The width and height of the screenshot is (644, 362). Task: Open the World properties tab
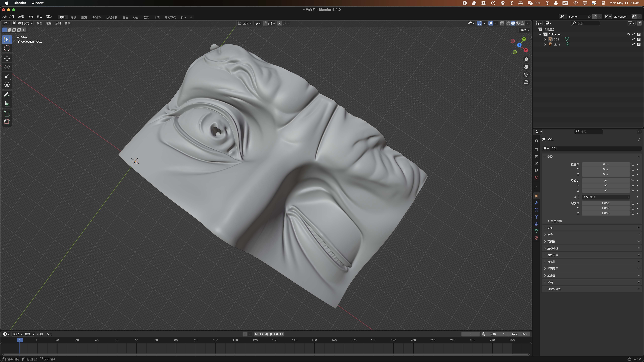pyautogui.click(x=536, y=178)
